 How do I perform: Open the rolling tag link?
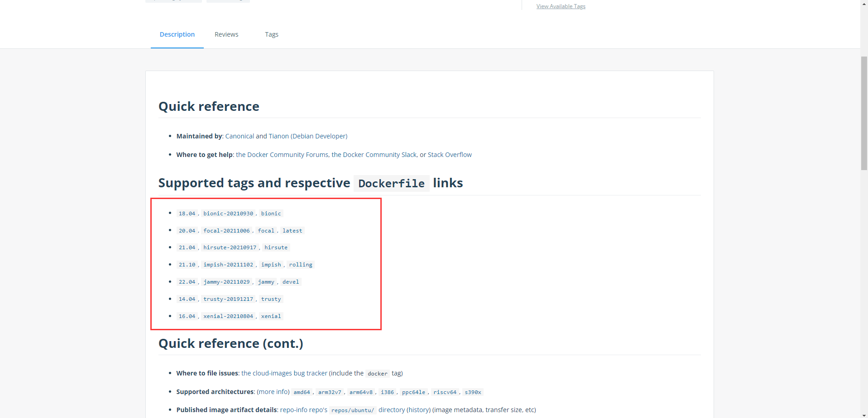pyautogui.click(x=301, y=265)
